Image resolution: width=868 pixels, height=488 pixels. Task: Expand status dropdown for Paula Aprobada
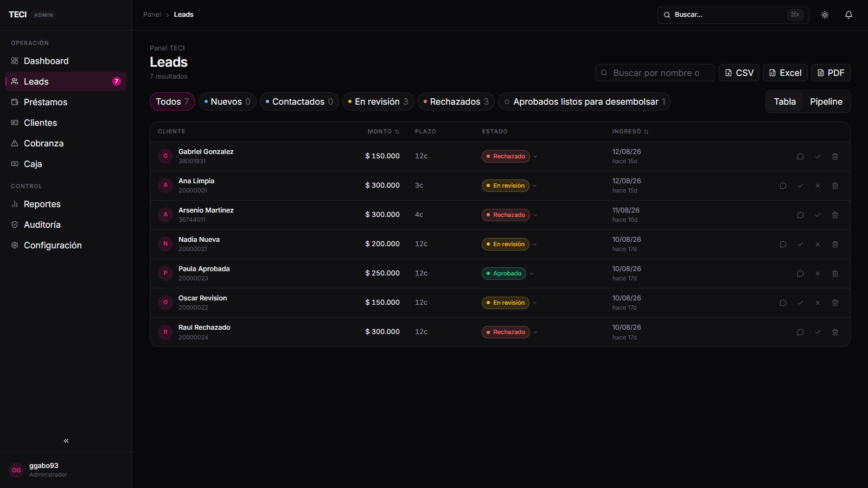pos(531,274)
